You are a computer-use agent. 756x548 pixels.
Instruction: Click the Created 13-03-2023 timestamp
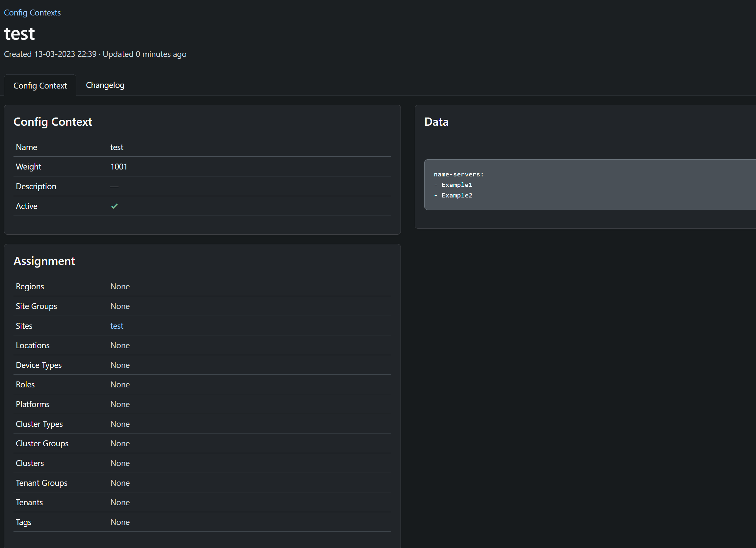[50, 54]
